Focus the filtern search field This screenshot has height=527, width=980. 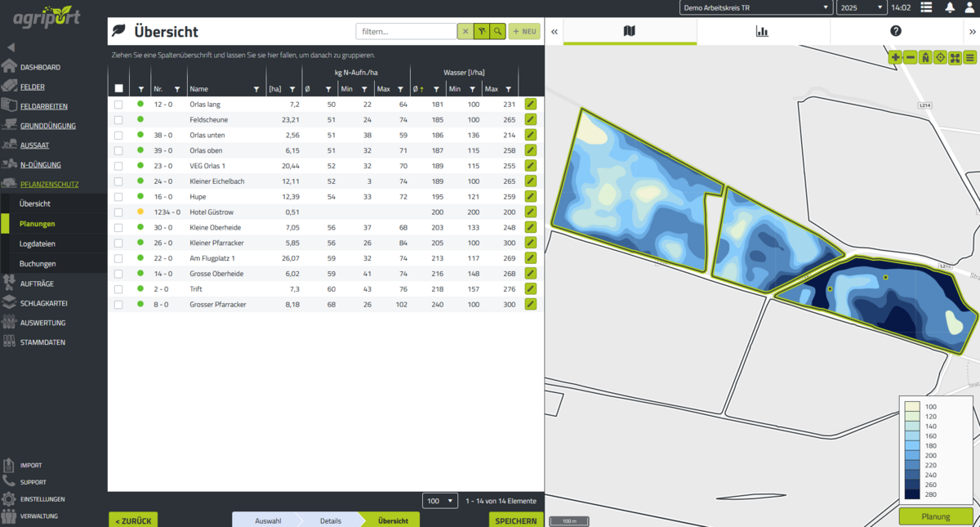point(406,32)
